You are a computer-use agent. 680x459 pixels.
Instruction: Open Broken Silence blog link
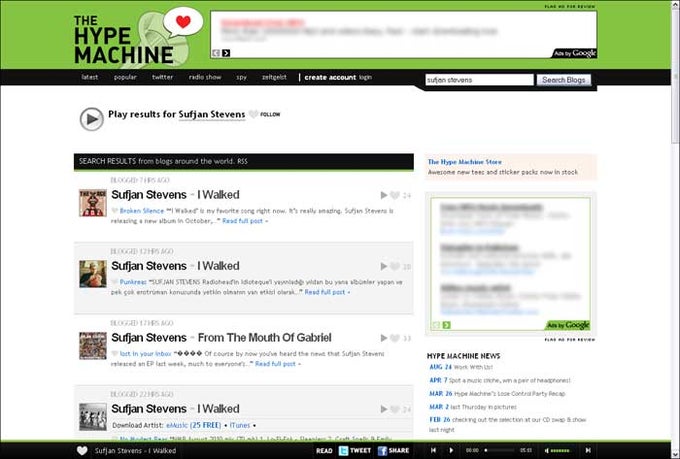[x=142, y=211]
